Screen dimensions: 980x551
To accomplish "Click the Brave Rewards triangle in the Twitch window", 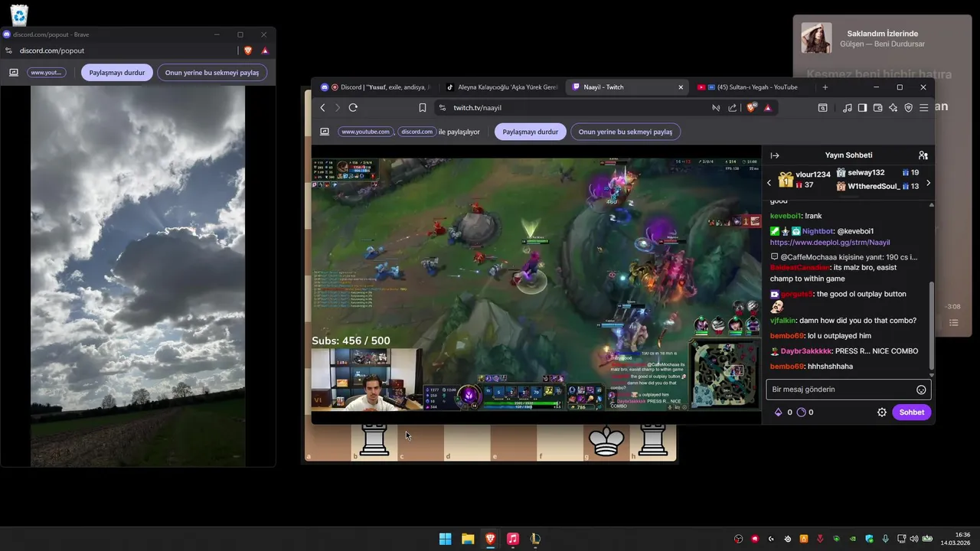I will point(768,108).
